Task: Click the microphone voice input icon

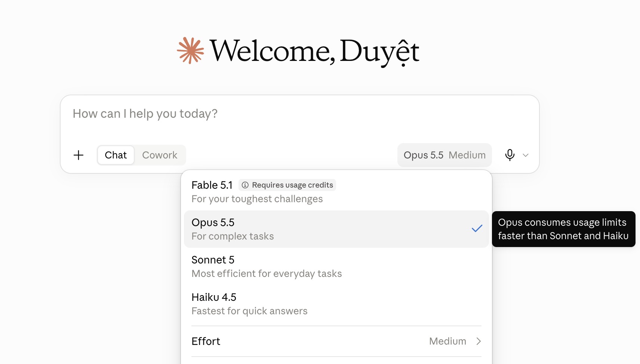Action: (510, 155)
